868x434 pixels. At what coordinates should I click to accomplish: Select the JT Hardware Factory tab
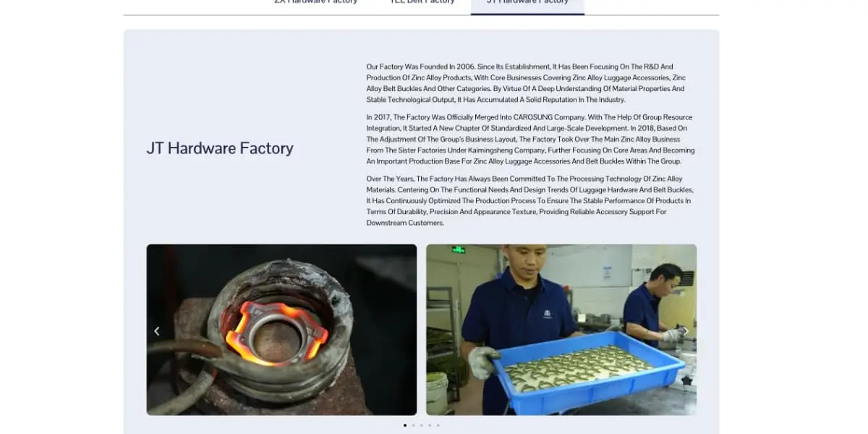point(527,2)
